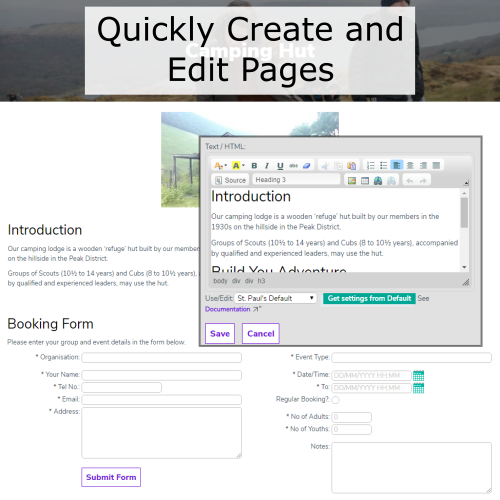Switch editor to Source view
The image size is (500, 500).
tap(230, 180)
